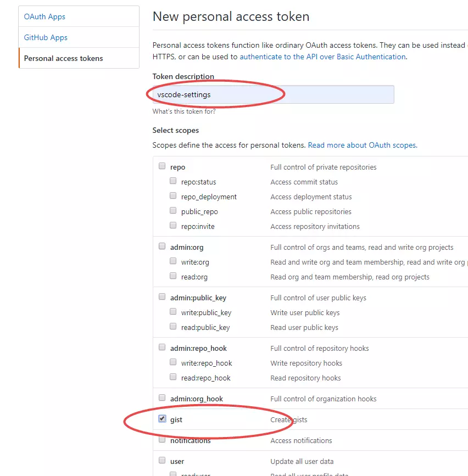The image size is (468, 476).
Task: Switch to the GitHub Apps section
Action: click(x=44, y=37)
